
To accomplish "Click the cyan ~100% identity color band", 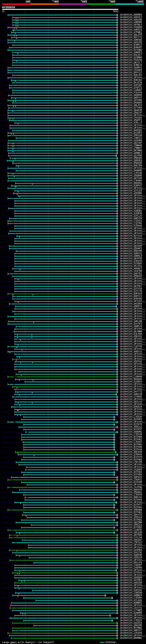I will [130, 4].
